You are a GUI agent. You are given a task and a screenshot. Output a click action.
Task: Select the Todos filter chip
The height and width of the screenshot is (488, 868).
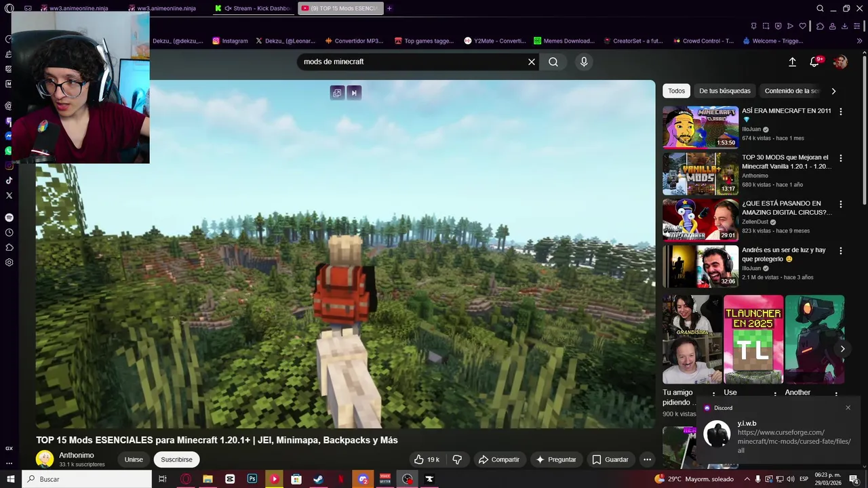tap(676, 91)
